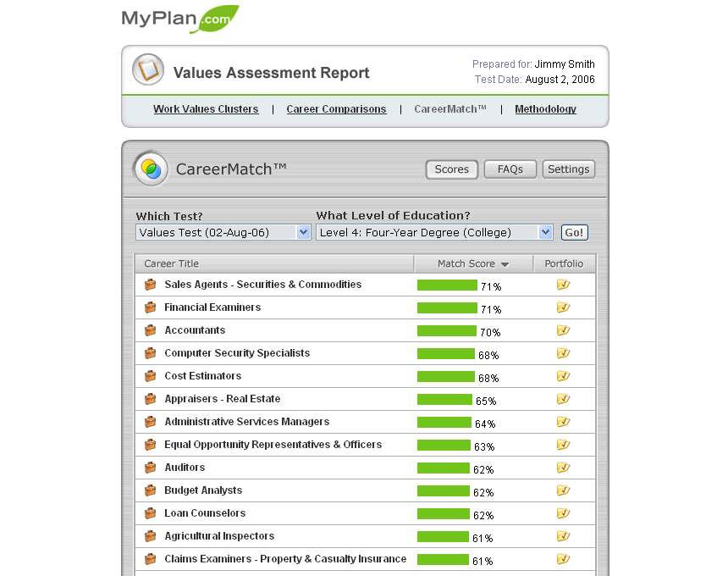Click the Values Assessment Report clipboard icon
The height and width of the screenshot is (576, 728).
point(148,69)
